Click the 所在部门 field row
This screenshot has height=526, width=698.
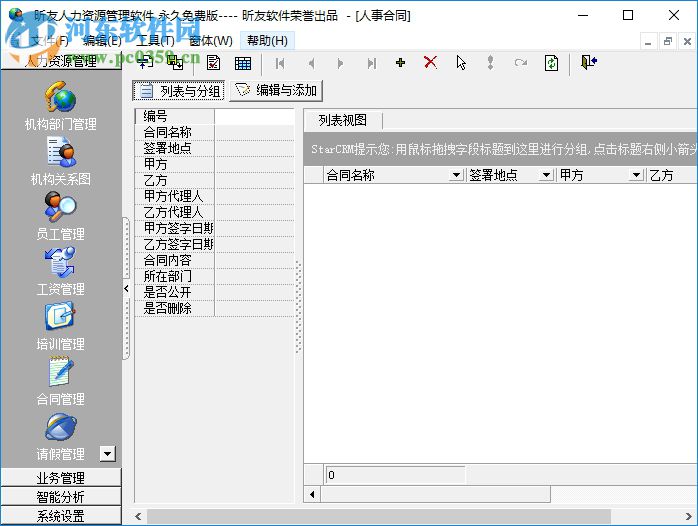[x=215, y=276]
